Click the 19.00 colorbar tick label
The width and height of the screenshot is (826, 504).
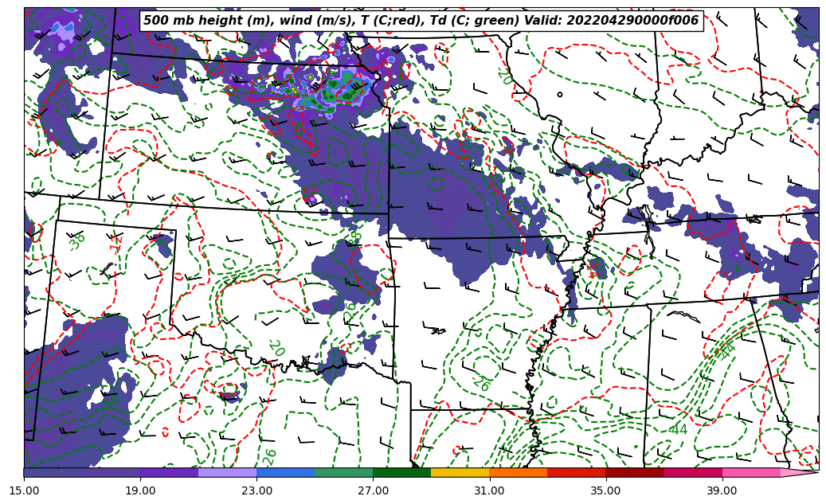pos(140,490)
